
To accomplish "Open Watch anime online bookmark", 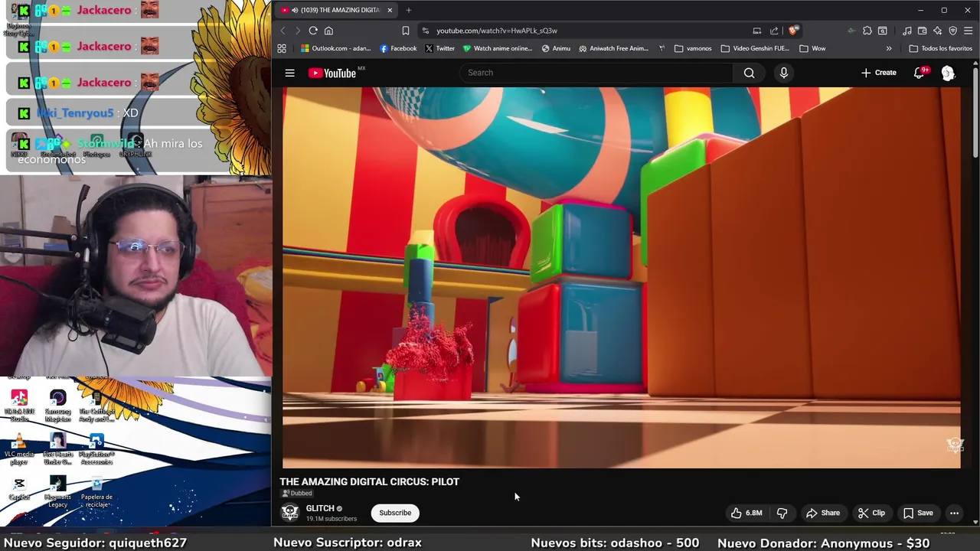I will (497, 48).
